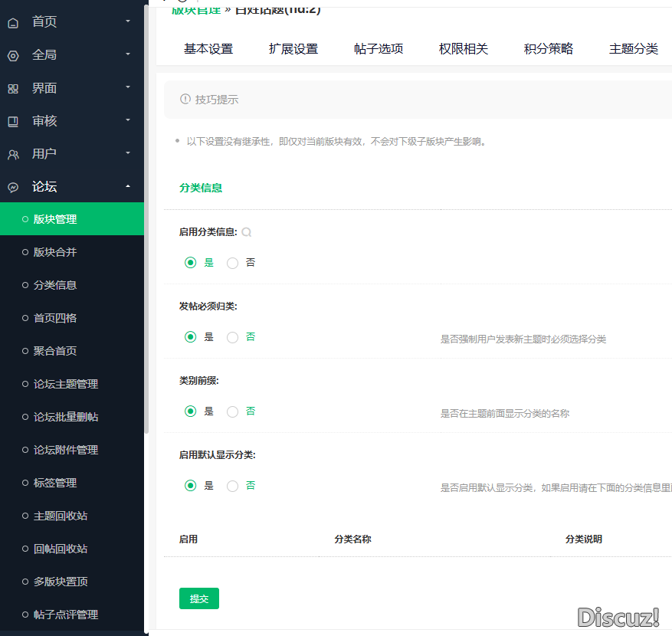
Task: Click the forum chat icon beside 论坛
Action: [13, 187]
